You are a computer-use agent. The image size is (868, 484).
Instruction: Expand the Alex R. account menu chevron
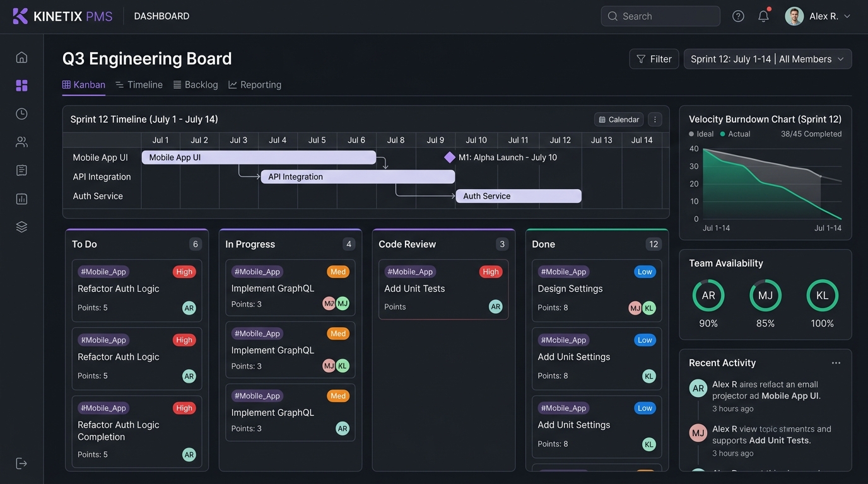pos(847,16)
